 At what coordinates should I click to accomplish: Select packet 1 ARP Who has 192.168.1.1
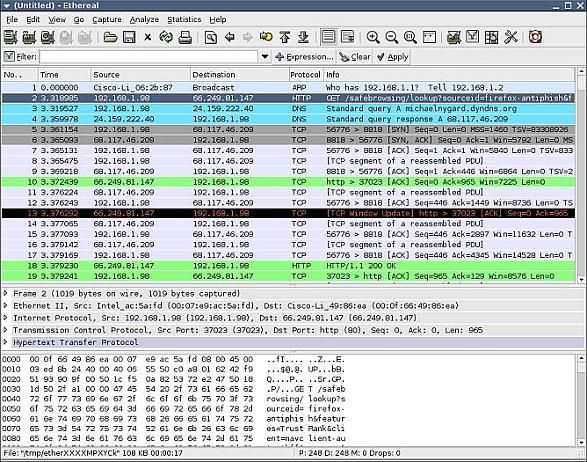288,88
